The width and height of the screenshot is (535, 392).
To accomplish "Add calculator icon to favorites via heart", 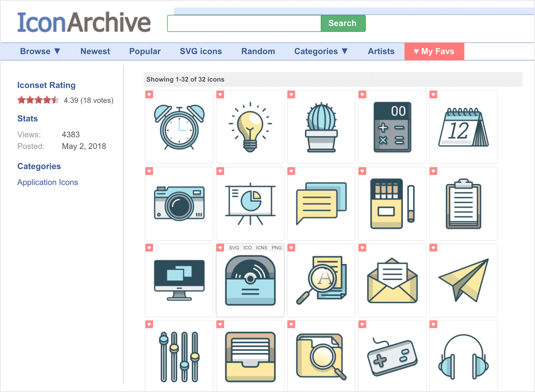I will (362, 94).
